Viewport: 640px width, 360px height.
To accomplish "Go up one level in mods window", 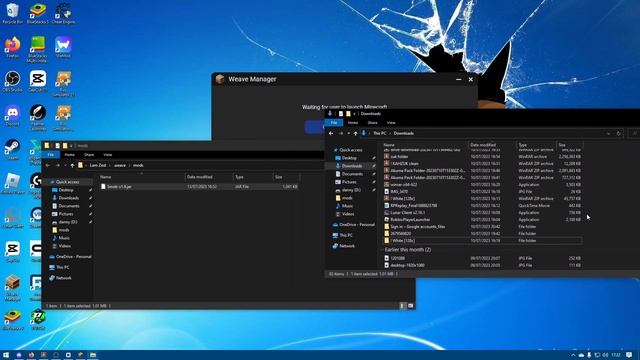I will click(72, 165).
